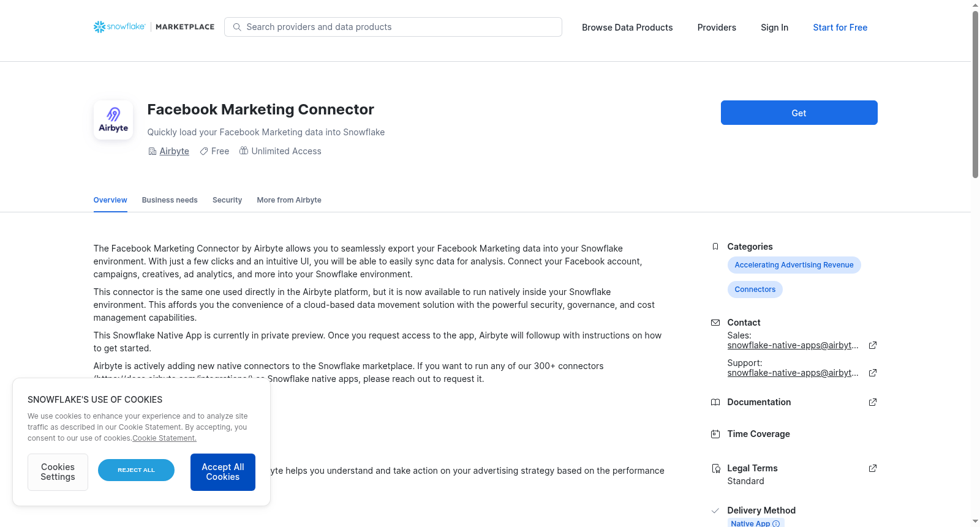Open the Support email external link icon
Screen dimensions: 980x527
pos(873,373)
